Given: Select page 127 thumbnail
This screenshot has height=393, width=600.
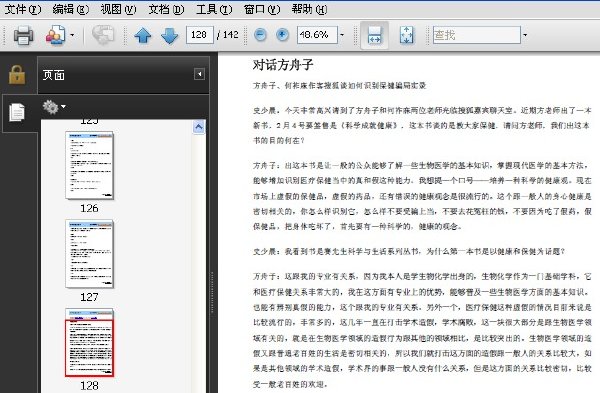Looking at the screenshot, I should [x=90, y=254].
